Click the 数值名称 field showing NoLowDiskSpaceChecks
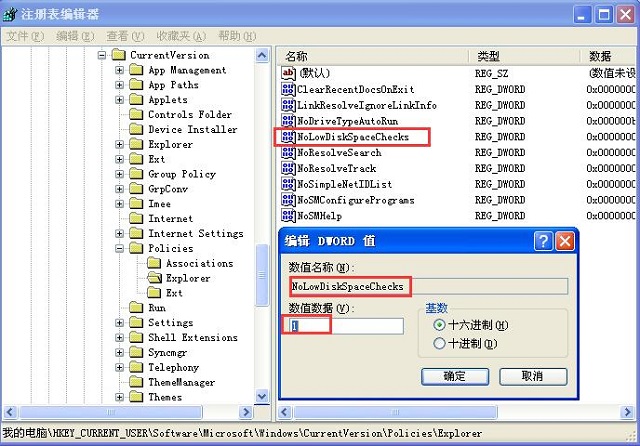Viewport: 640px width, 446px height. coord(428,286)
